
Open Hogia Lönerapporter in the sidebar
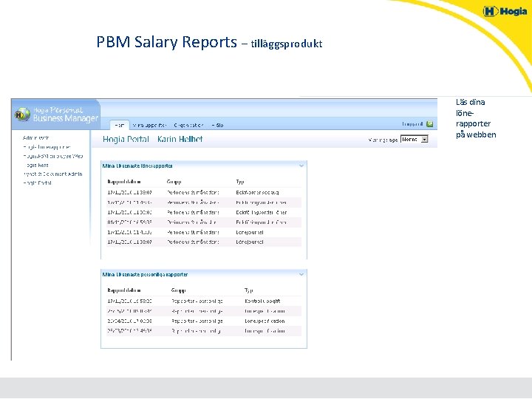[x=47, y=147]
